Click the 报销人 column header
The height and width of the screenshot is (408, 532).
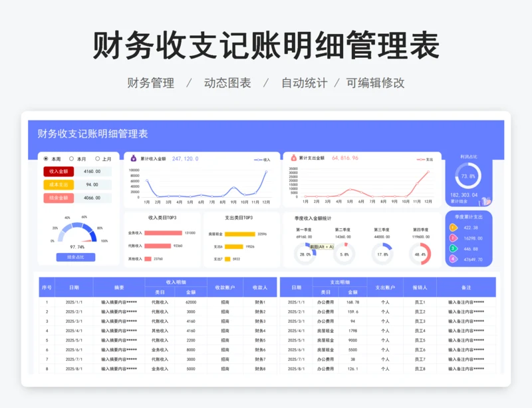click(420, 288)
